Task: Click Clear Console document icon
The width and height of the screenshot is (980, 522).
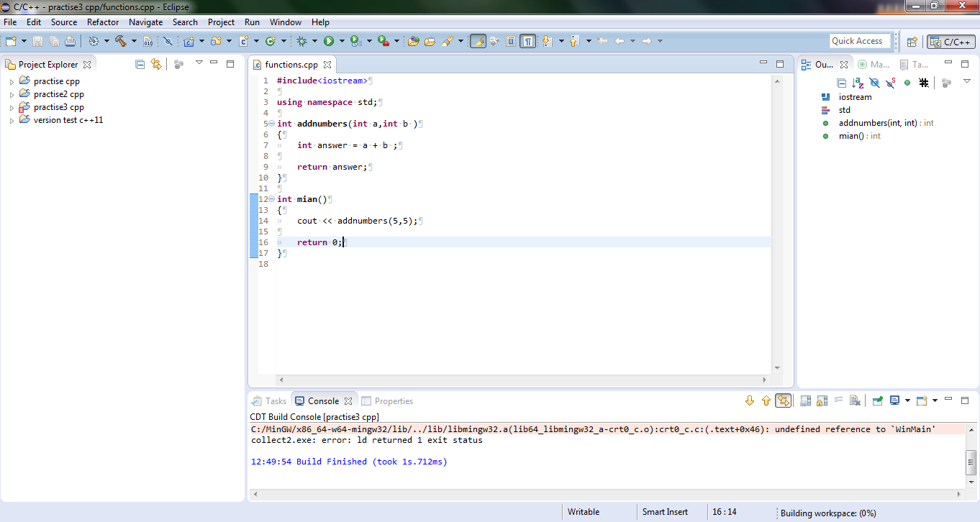Action: pyautogui.click(x=854, y=400)
